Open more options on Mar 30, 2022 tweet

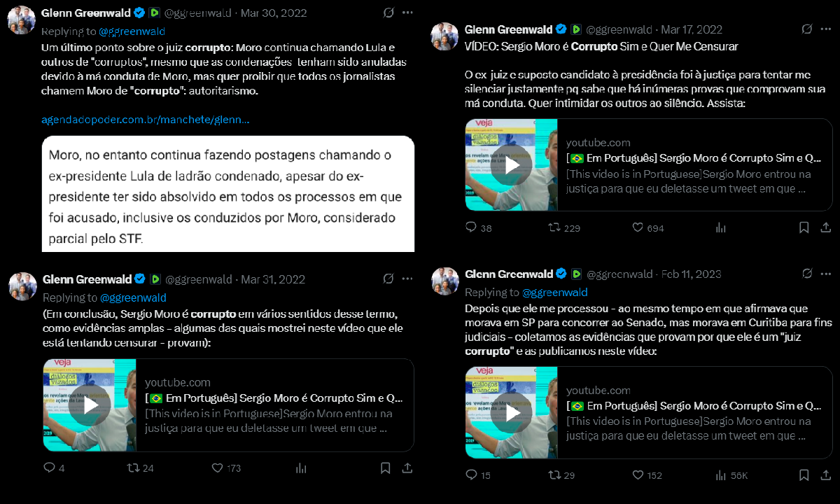(407, 13)
